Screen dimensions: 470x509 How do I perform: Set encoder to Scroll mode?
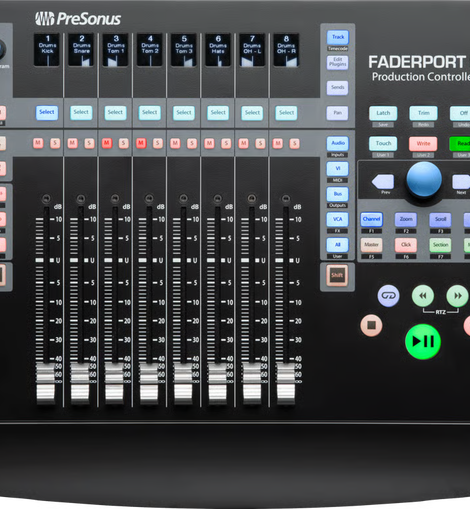point(440,219)
